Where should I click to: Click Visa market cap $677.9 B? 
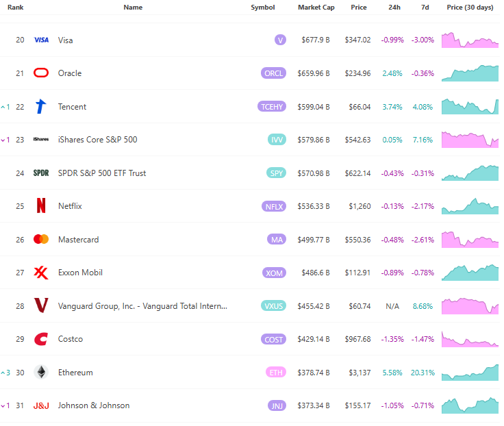click(316, 40)
